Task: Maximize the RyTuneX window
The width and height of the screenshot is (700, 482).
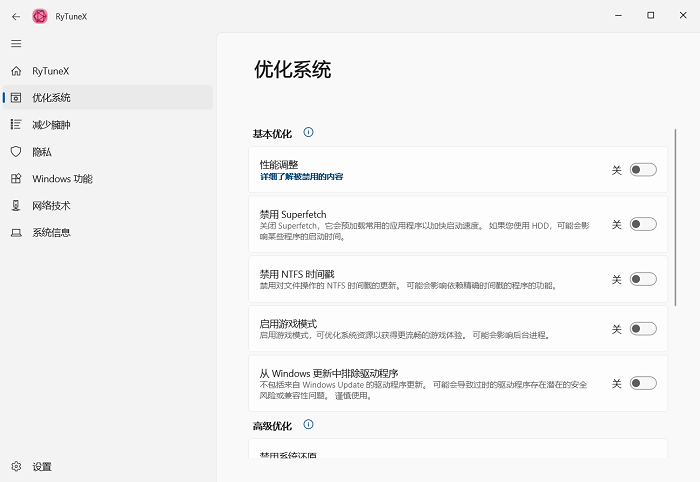Action: (650, 15)
